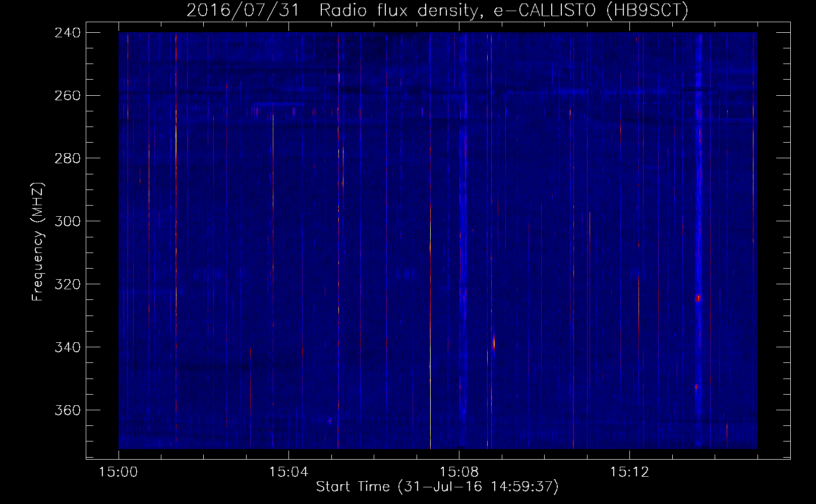Image resolution: width=816 pixels, height=504 pixels.
Task: Click the 320 frequency tick label
Action: coord(67,285)
